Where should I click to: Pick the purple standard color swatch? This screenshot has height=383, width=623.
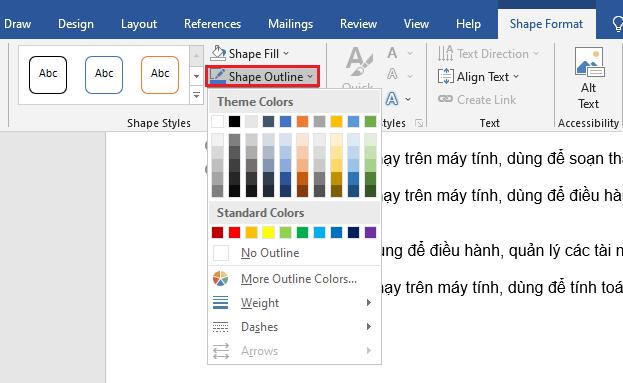tap(370, 232)
